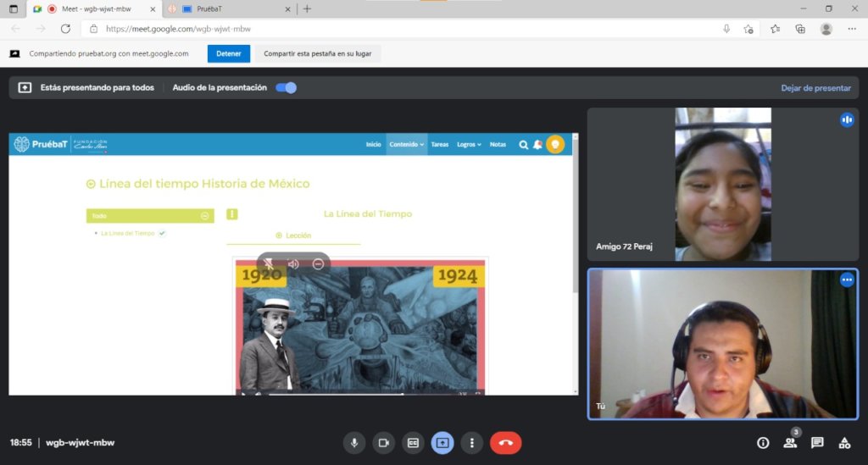Click the yellow info icon beside La Línea del Tiempo
This screenshot has width=868, height=465.
[x=232, y=214]
